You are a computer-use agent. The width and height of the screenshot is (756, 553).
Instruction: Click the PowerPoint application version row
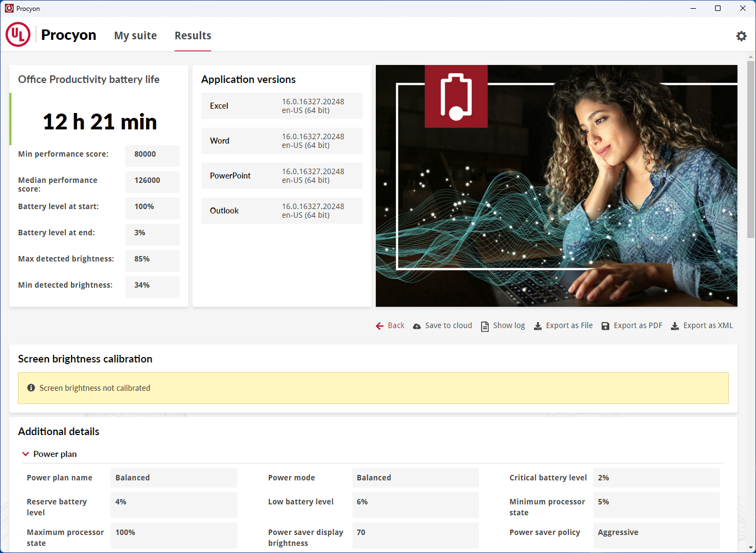click(x=282, y=176)
